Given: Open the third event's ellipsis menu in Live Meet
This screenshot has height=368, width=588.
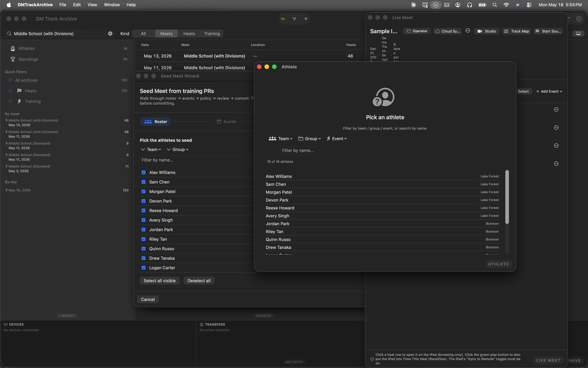Looking at the screenshot, I should click(x=556, y=146).
